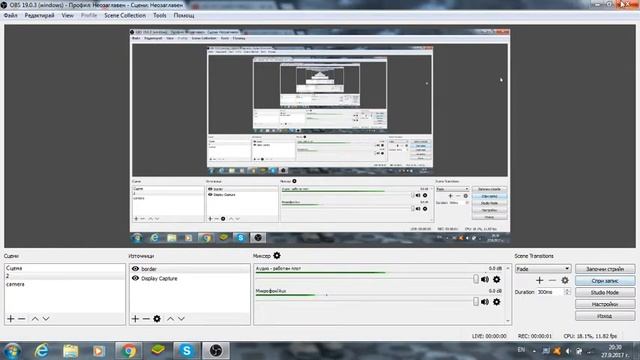Remove the selected source with the minus icon

(146, 318)
